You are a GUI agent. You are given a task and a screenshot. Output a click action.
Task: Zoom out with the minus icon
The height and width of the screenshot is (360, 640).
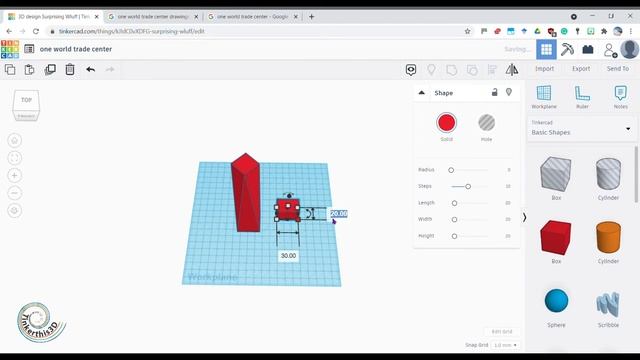[x=15, y=193]
